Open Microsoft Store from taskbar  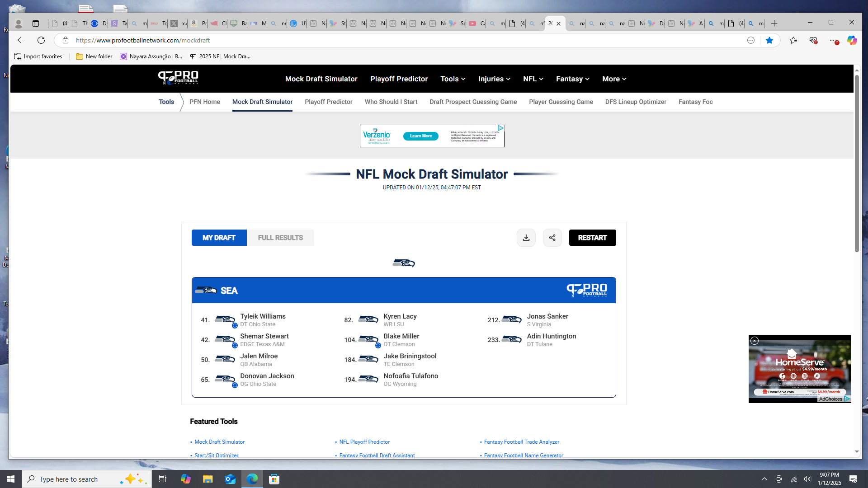(x=274, y=479)
